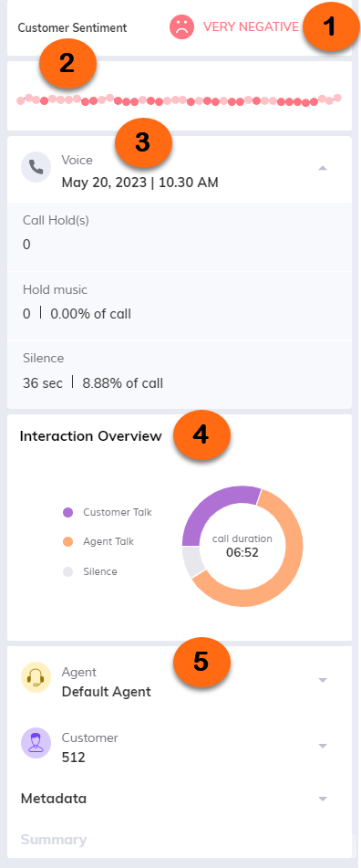This screenshot has height=868, width=361.
Task: Click the first dot in sentiment timeline
Action: [x=20, y=100]
